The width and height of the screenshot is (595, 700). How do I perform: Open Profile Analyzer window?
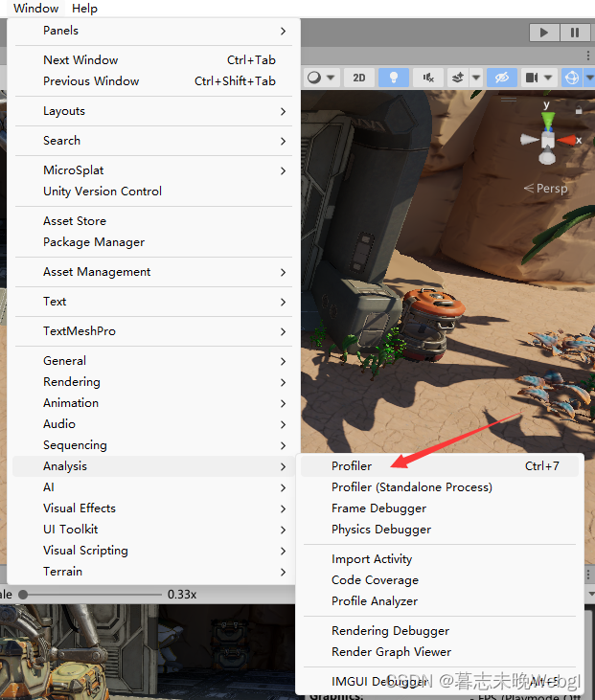(x=440, y=601)
